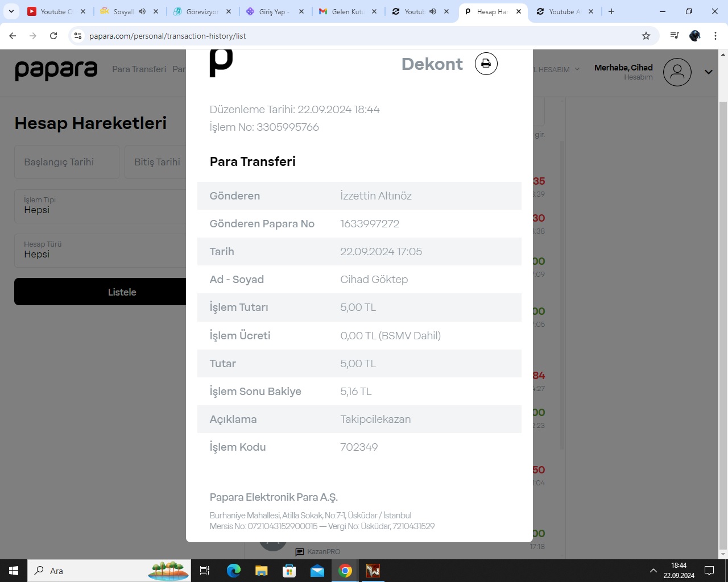
Task: Open the chart app taskbar icon
Action: [373, 571]
